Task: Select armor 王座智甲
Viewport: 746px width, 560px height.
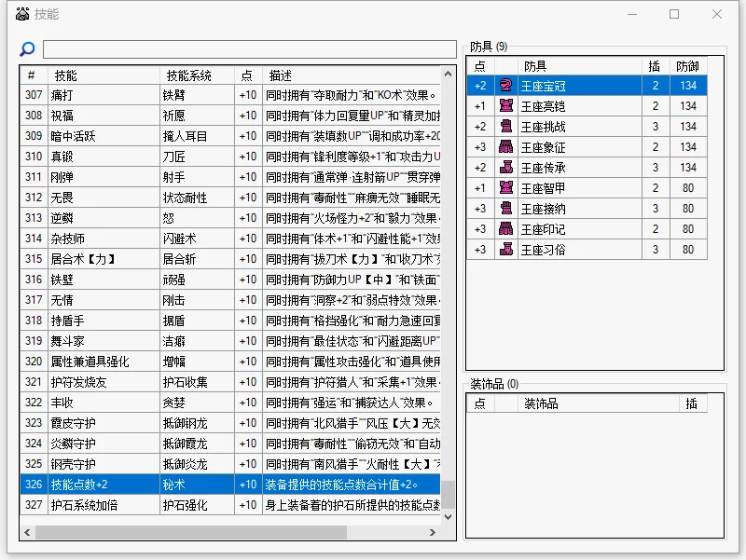Action: 587,188
